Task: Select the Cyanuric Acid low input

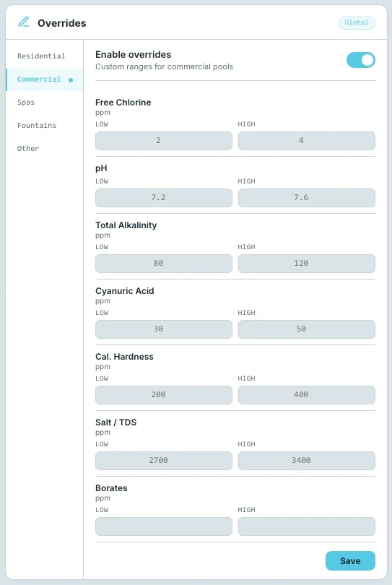Action: pos(164,329)
